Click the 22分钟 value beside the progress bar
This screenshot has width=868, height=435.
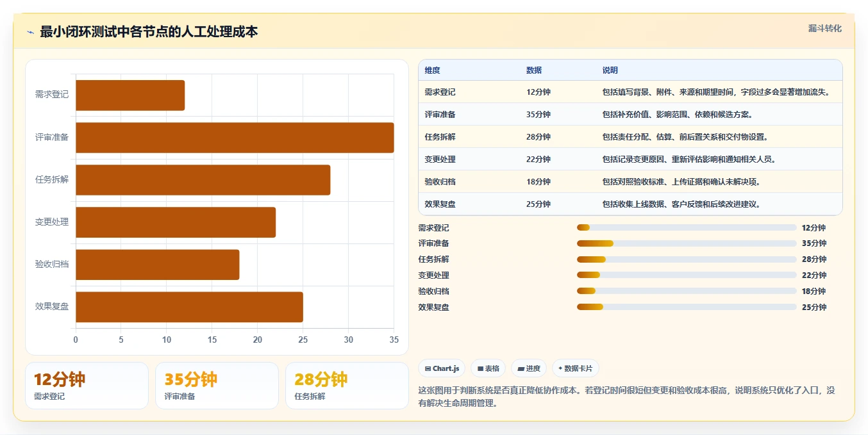[814, 275]
